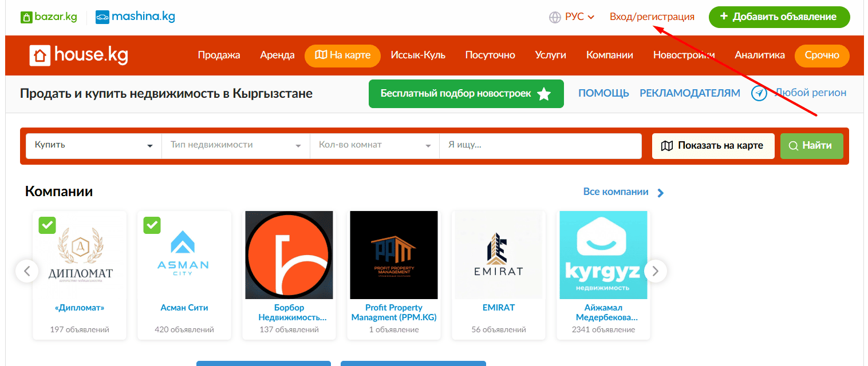Show previous companies in carousel
Viewport: 868px width, 366px height.
pyautogui.click(x=27, y=270)
